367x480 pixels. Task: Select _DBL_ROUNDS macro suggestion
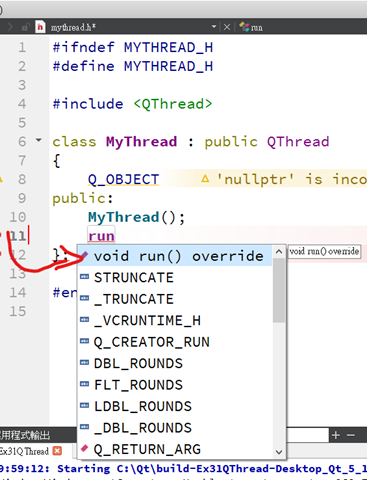click(175, 428)
